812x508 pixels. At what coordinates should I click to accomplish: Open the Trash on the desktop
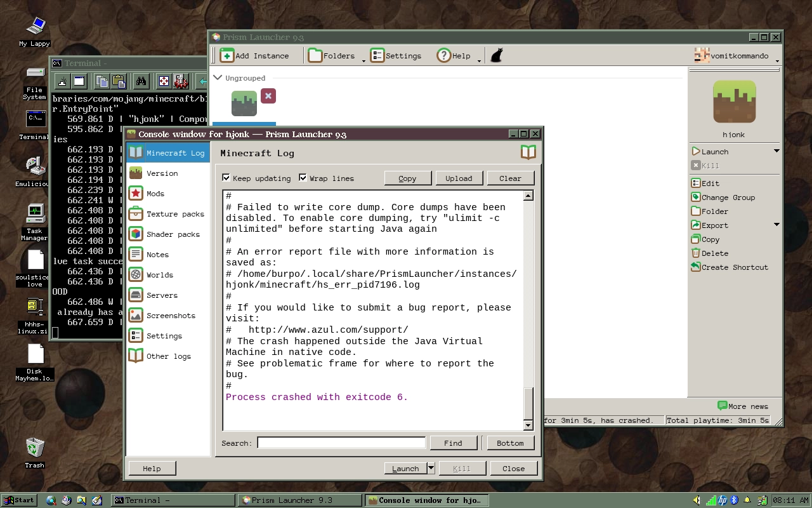[x=35, y=452]
